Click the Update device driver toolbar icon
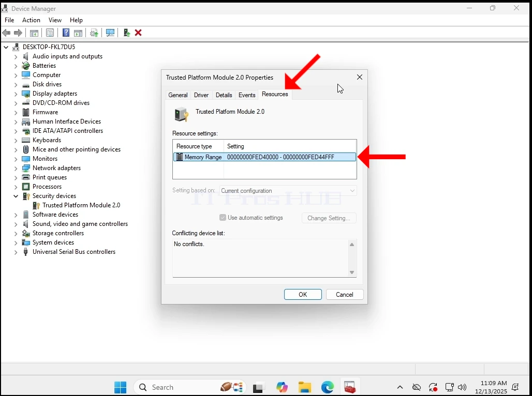The image size is (532, 396). (x=94, y=33)
